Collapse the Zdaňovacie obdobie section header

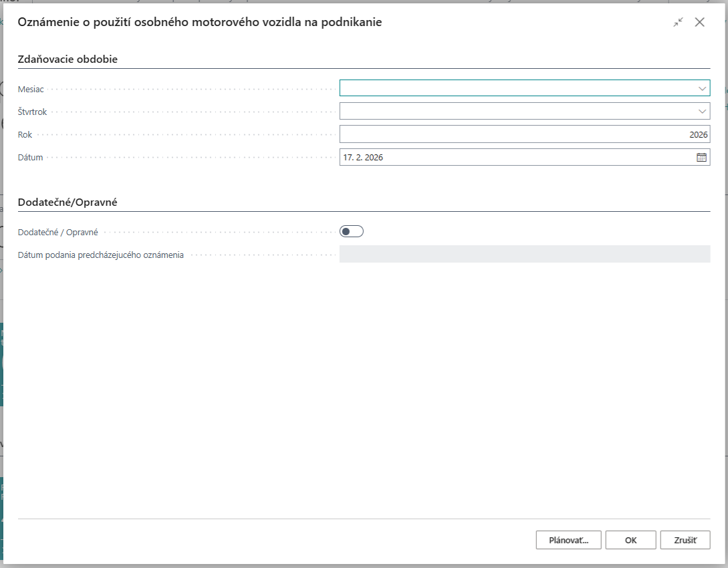pos(68,59)
